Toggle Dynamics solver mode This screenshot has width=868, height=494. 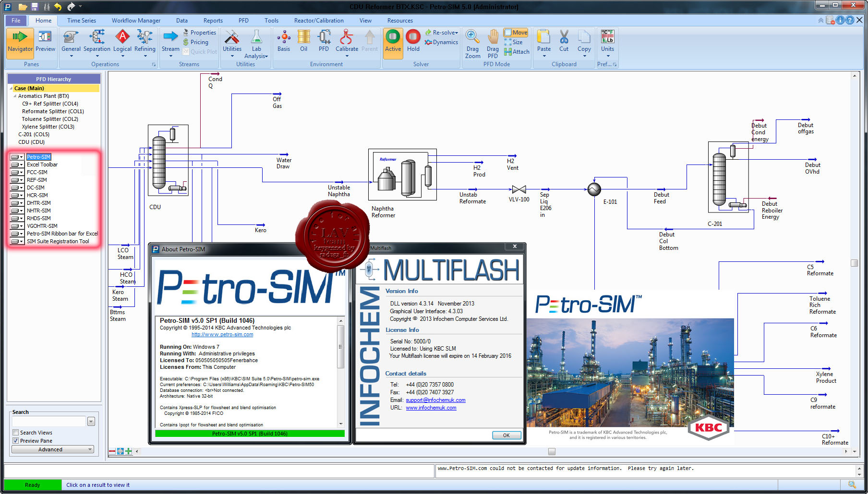(441, 42)
